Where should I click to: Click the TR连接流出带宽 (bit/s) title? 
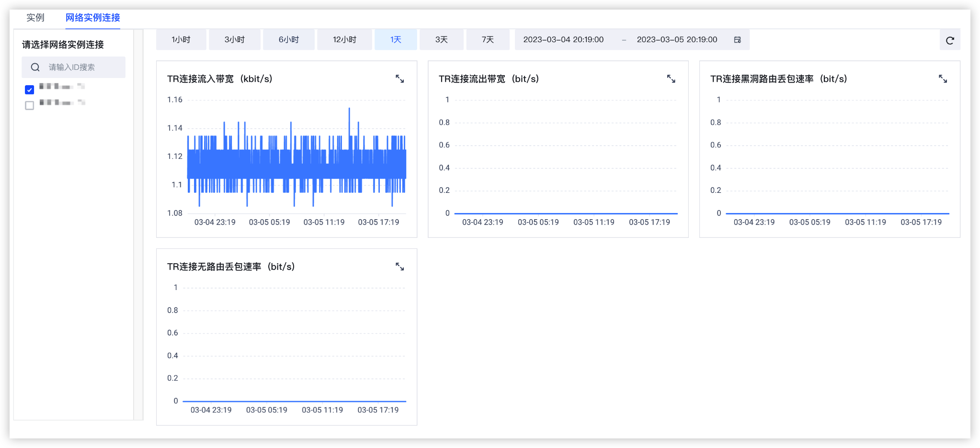(x=489, y=79)
